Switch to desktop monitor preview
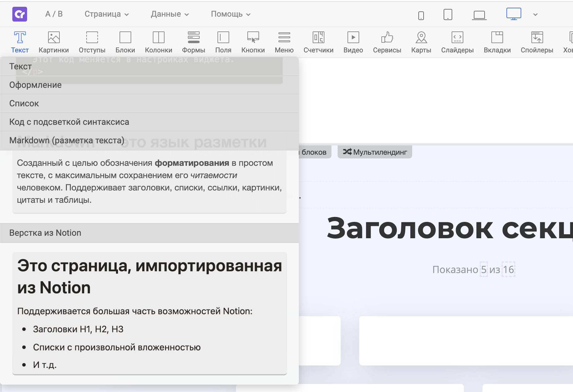Viewport: 573px width, 392px height. coord(514,14)
